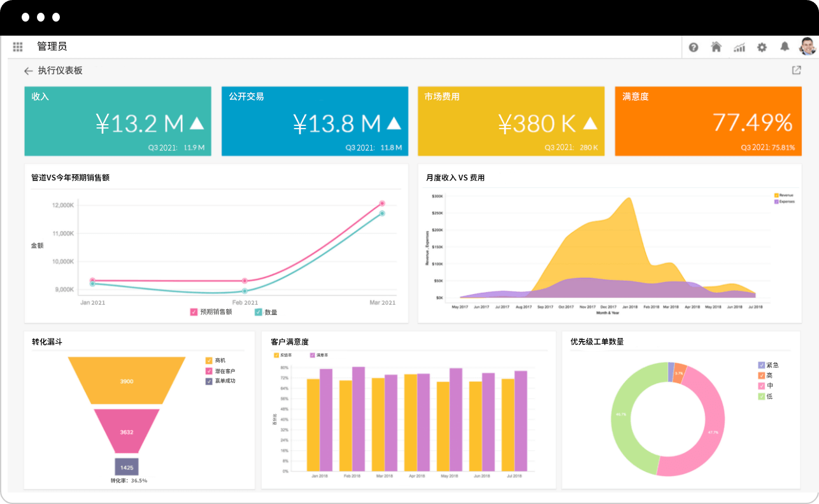Click the 3900 funnel segment
819x504 pixels.
click(127, 381)
